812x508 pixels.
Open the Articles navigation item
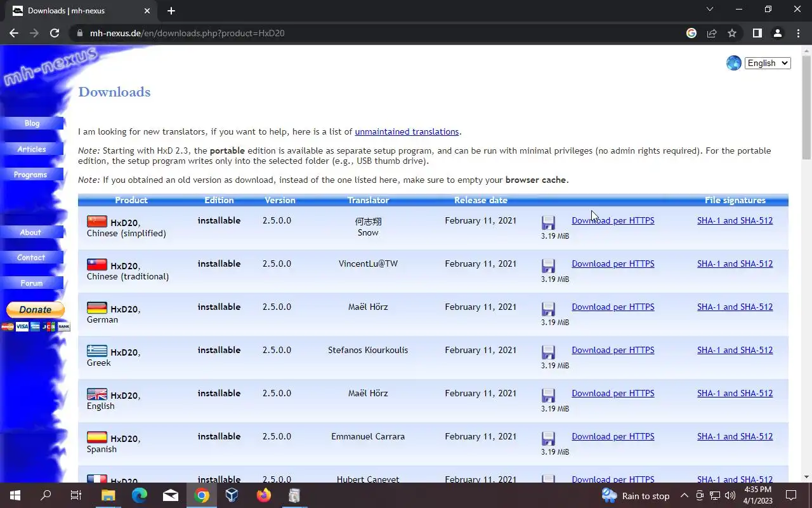[x=32, y=149]
